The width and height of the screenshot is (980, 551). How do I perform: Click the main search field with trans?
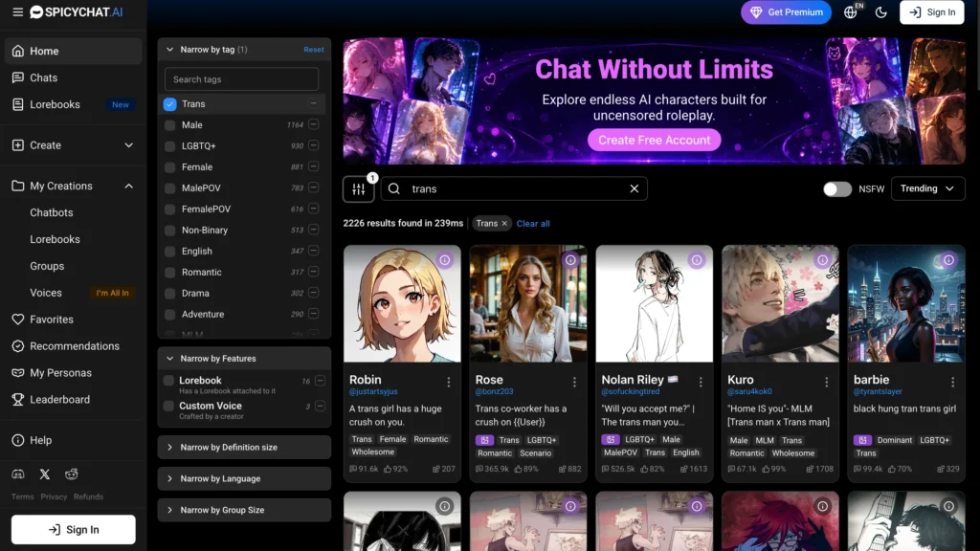coord(513,188)
